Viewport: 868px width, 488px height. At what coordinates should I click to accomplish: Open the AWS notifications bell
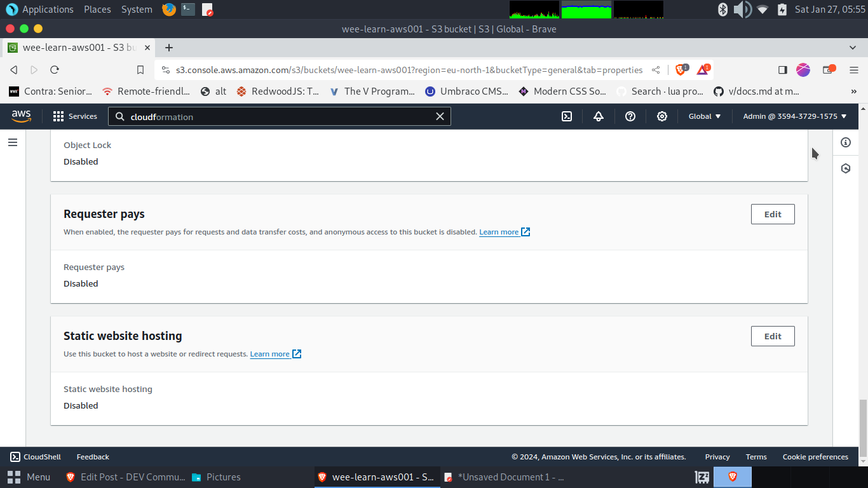[x=599, y=116]
